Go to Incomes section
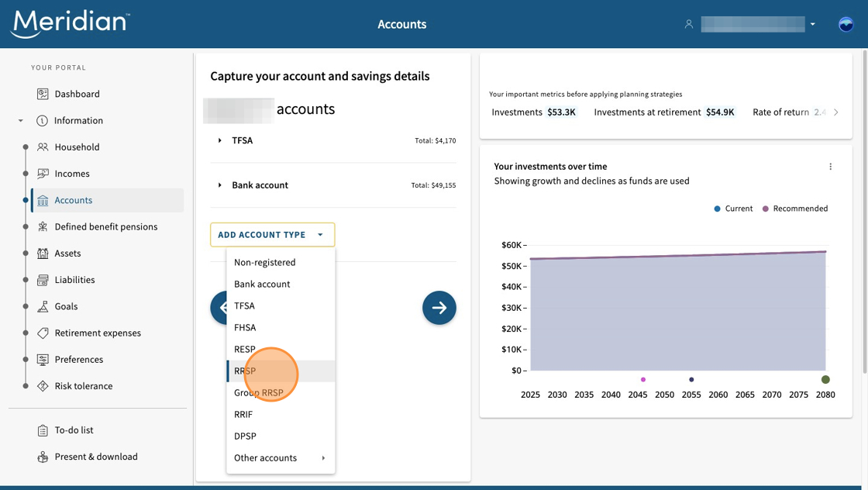868x490 pixels. (72, 174)
